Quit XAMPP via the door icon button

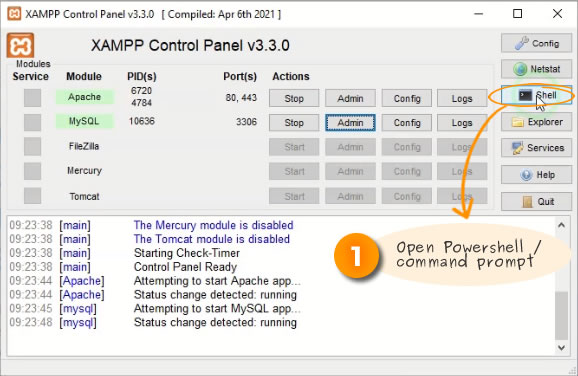pyautogui.click(x=536, y=201)
